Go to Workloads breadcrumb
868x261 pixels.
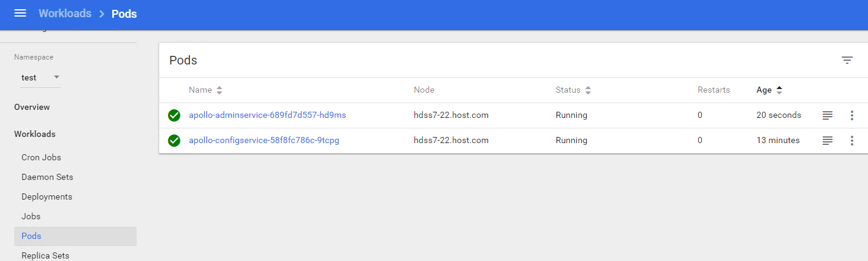tap(64, 14)
